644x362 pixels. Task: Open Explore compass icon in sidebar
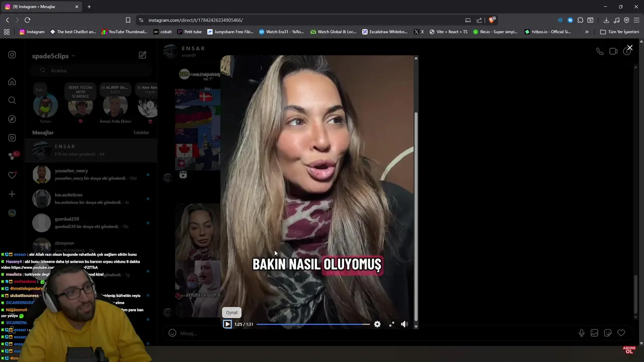(x=12, y=119)
